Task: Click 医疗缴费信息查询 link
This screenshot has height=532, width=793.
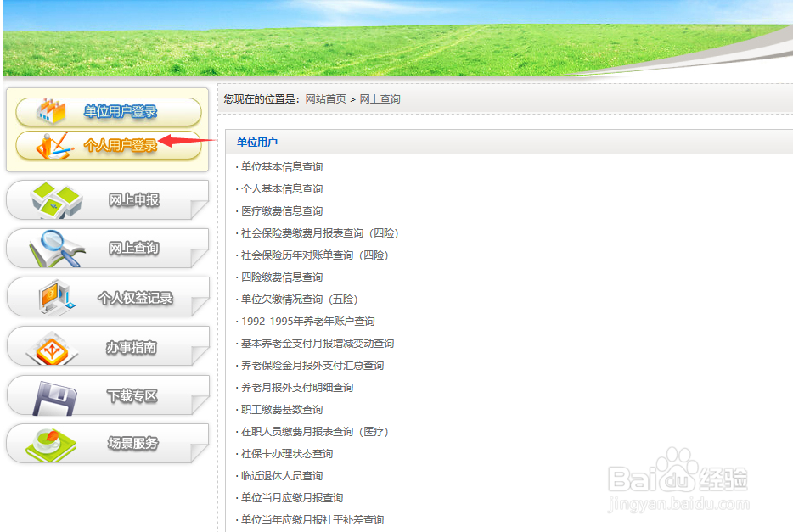Action: pos(284,210)
